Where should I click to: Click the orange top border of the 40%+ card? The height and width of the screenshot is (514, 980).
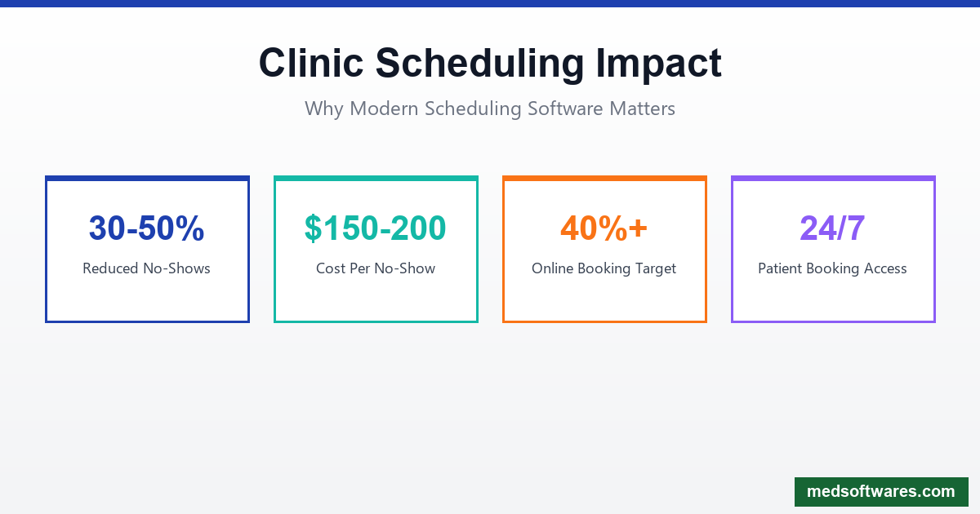[x=604, y=178]
